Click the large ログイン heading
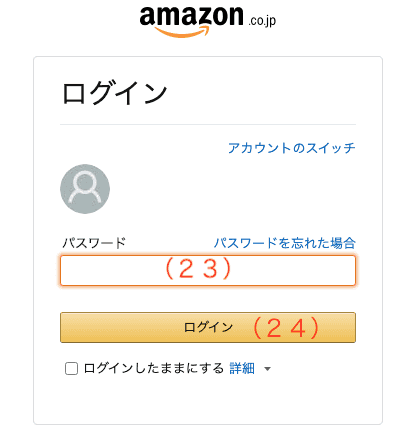The width and height of the screenshot is (419, 446). pyautogui.click(x=115, y=93)
